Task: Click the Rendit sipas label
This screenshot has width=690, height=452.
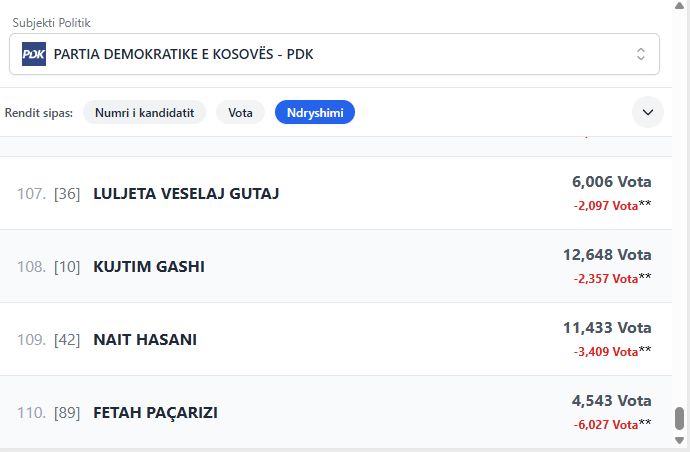Action: pyautogui.click(x=39, y=113)
